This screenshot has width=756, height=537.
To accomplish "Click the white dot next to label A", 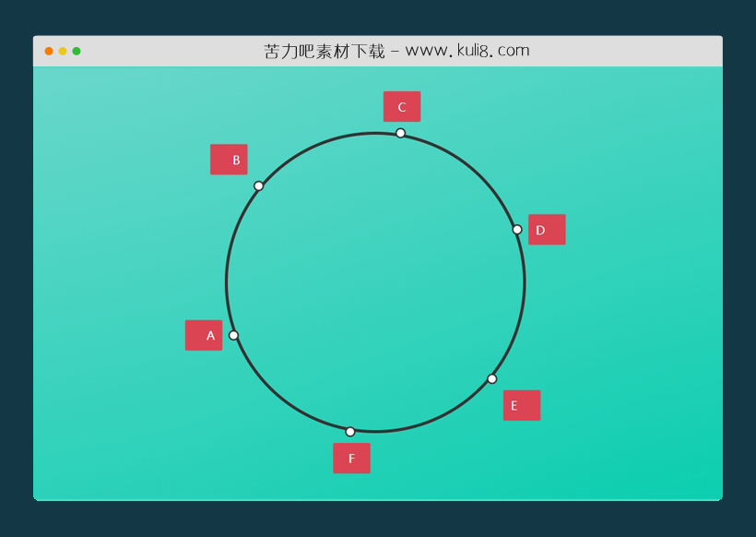I will click(233, 335).
